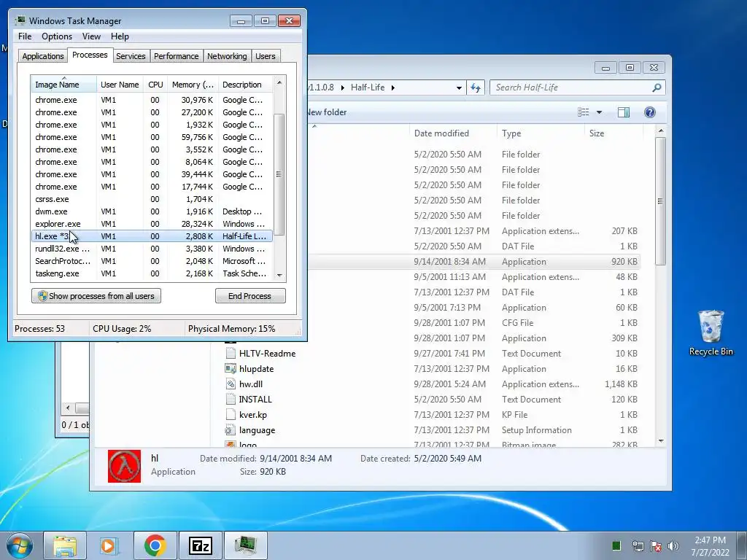Screen dimensions: 747x560
Task: Select chrome.exe row using 59,756 K
Action: point(152,137)
